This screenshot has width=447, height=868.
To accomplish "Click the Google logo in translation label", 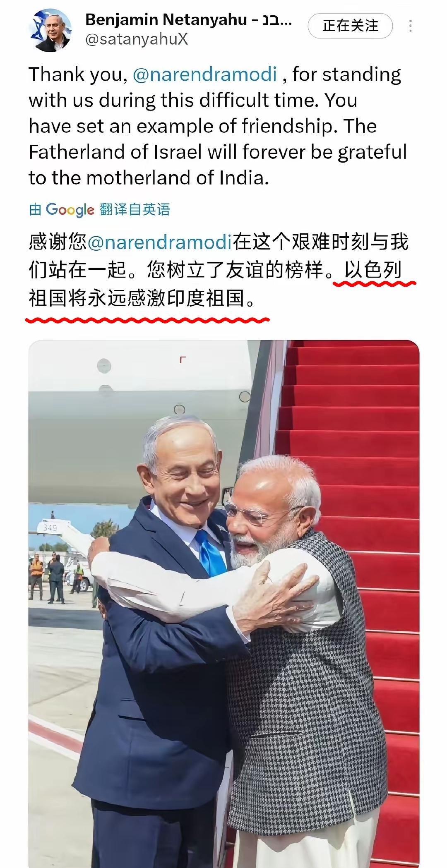I will tap(70, 210).
